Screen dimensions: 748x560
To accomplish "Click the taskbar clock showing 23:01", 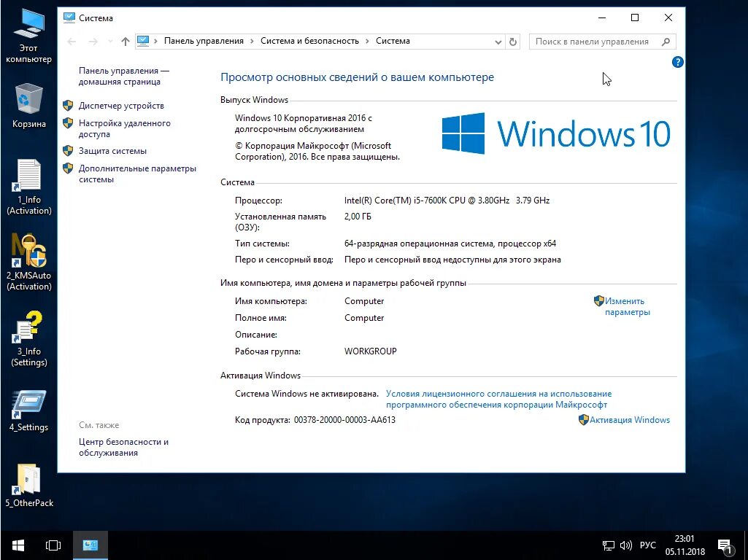I will tap(685, 545).
